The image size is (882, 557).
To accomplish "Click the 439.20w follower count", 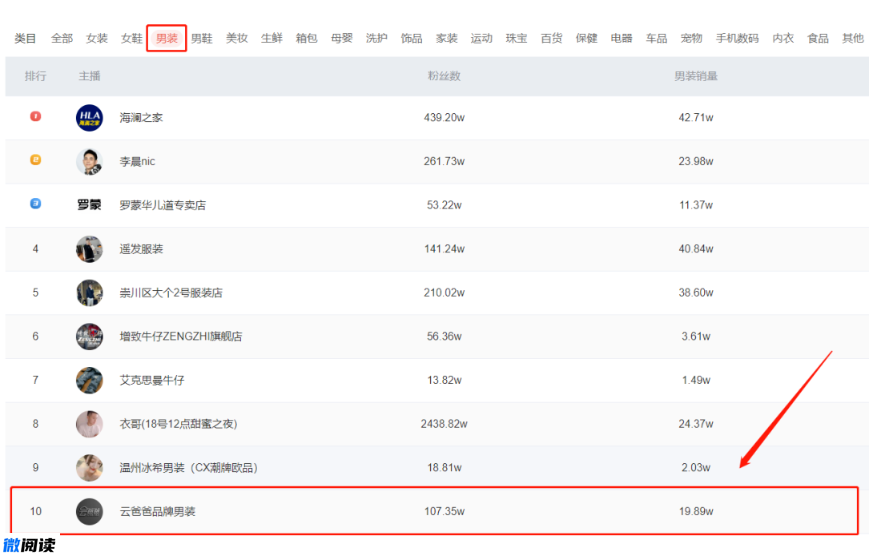I will click(444, 118).
